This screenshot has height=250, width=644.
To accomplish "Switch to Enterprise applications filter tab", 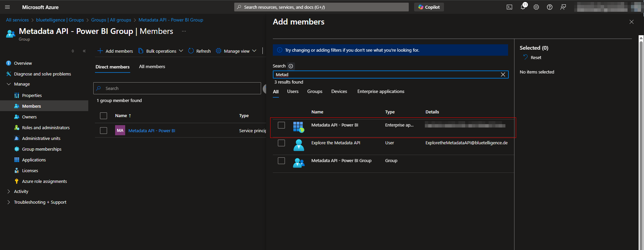I will pyautogui.click(x=381, y=91).
